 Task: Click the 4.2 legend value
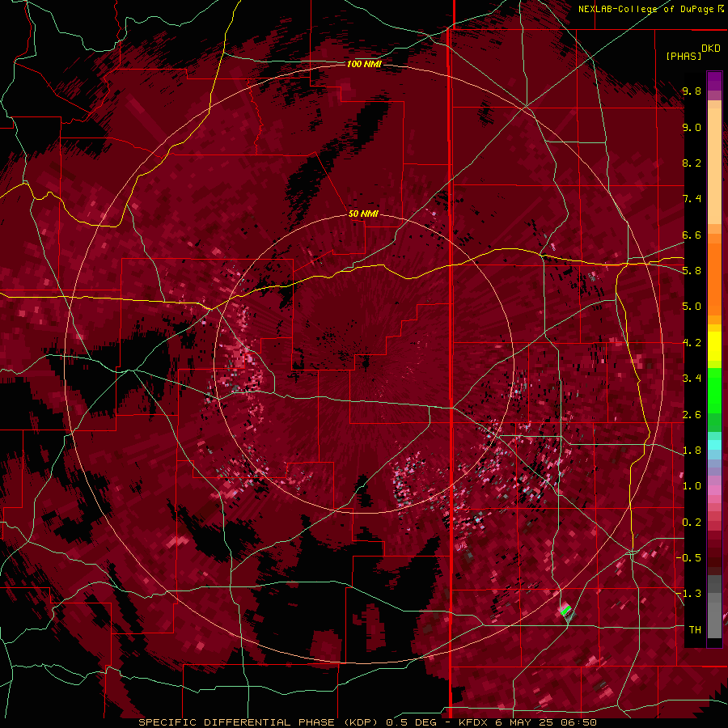click(x=692, y=343)
